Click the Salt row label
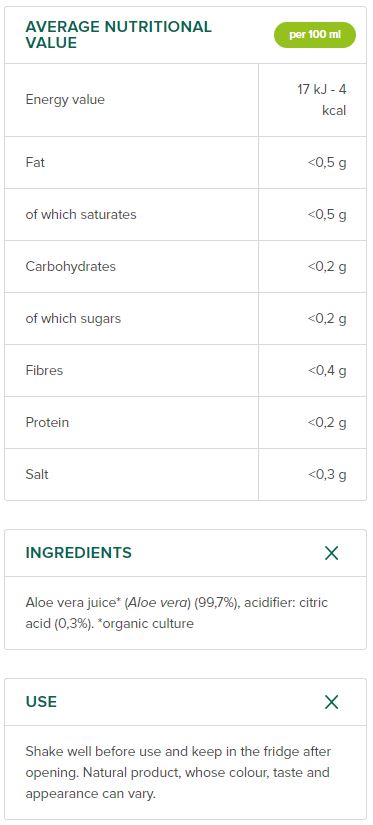 point(37,474)
